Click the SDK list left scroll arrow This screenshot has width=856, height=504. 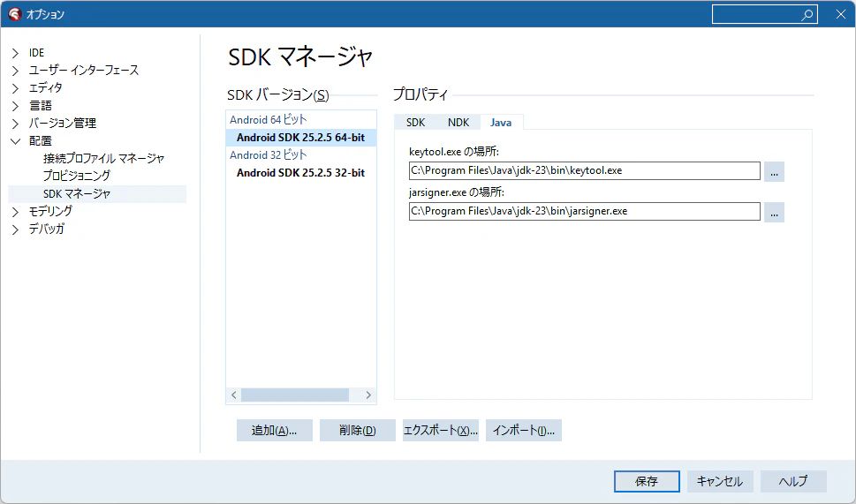233,395
